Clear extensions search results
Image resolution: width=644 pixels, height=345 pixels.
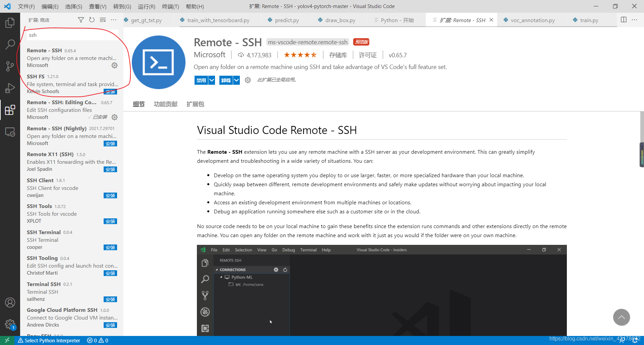[x=103, y=20]
